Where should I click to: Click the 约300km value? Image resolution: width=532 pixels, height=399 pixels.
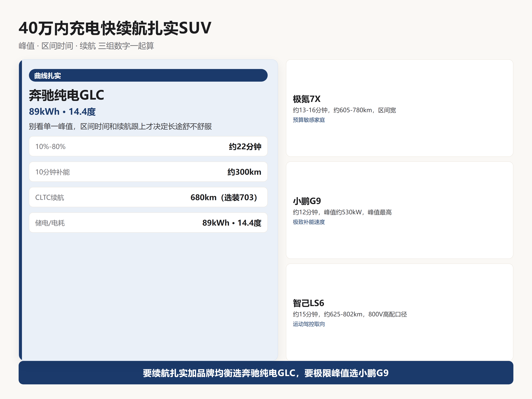[244, 172]
